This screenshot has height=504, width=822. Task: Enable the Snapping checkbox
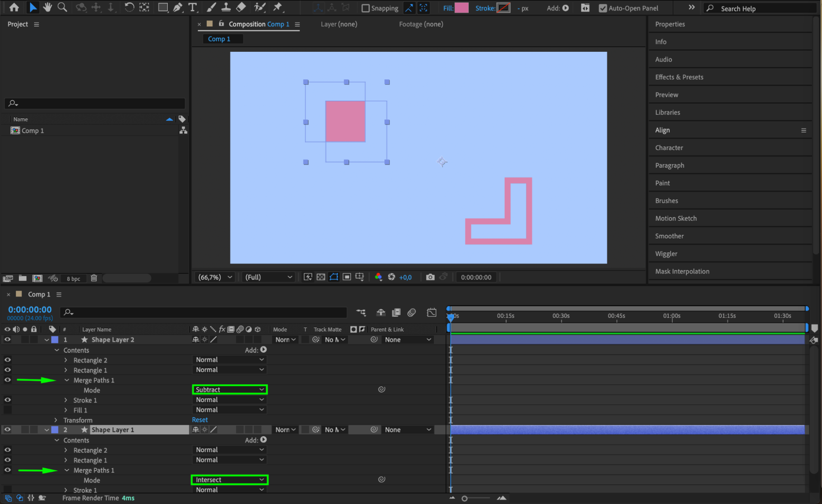pos(365,8)
